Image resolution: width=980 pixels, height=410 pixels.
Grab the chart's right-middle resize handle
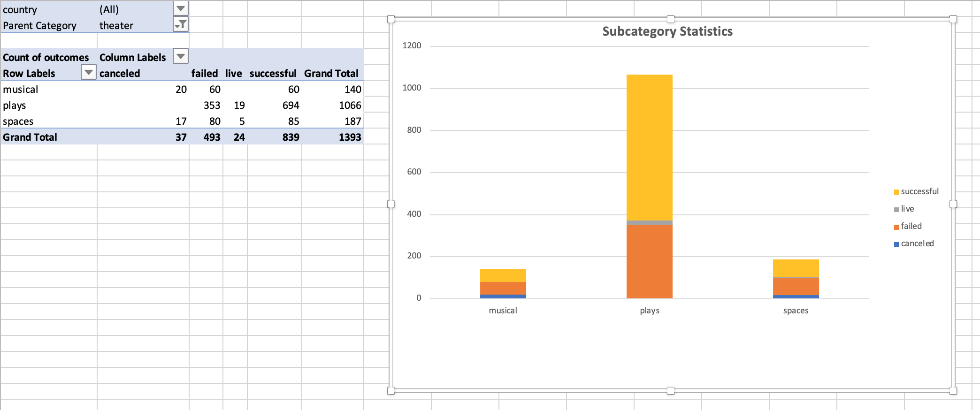coord(953,204)
